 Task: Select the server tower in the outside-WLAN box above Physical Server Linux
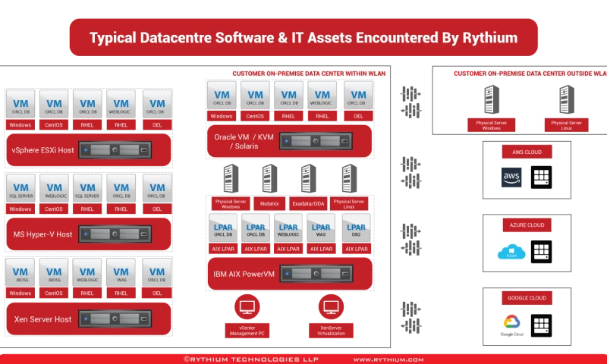pyautogui.click(x=567, y=99)
